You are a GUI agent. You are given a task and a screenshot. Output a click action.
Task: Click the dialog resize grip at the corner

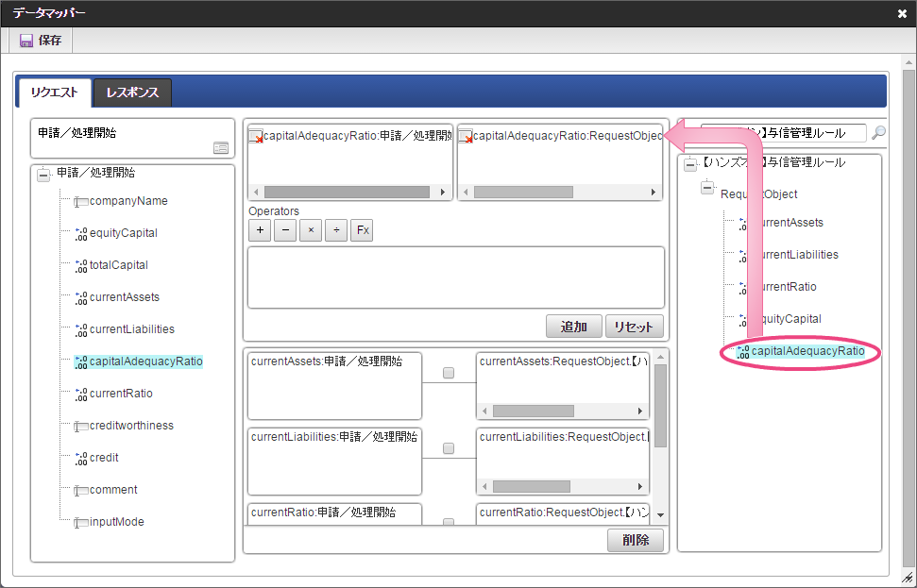point(907,578)
